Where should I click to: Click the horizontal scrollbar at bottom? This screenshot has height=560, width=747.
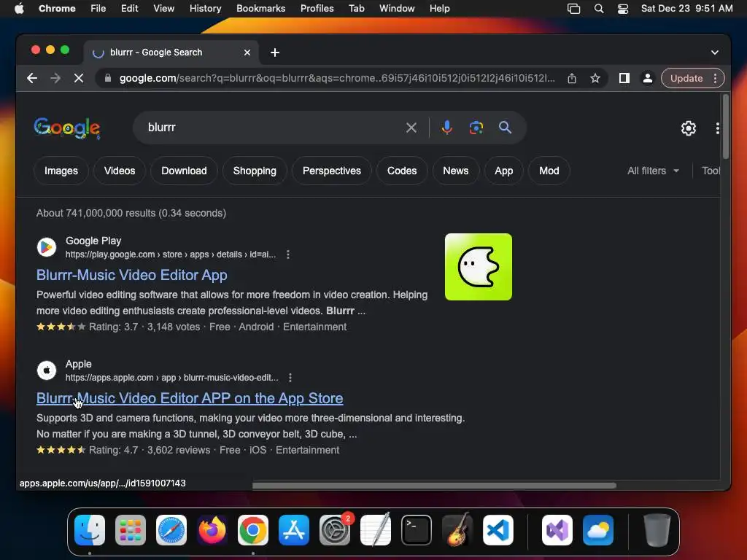[x=434, y=485]
